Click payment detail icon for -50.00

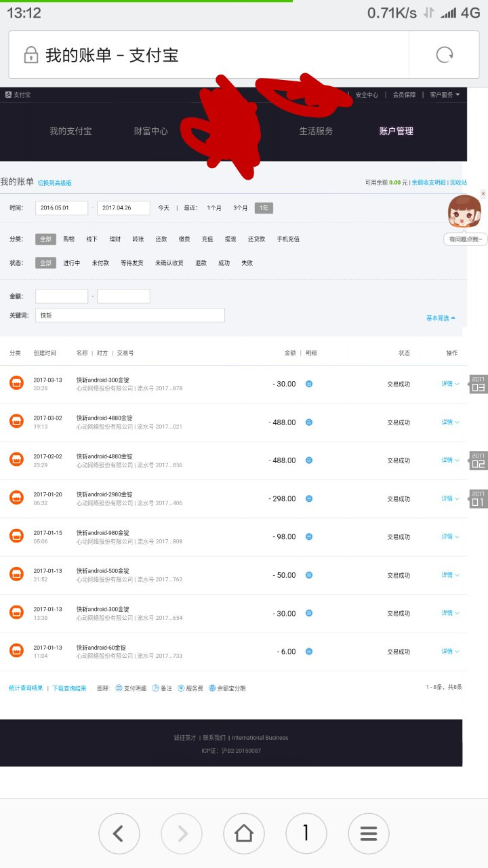coord(309,575)
